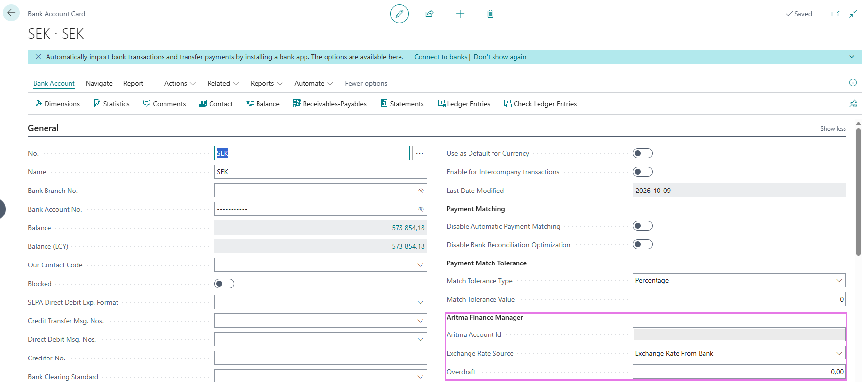Open page in new window icon
The height and width of the screenshot is (382, 868).
click(x=835, y=14)
